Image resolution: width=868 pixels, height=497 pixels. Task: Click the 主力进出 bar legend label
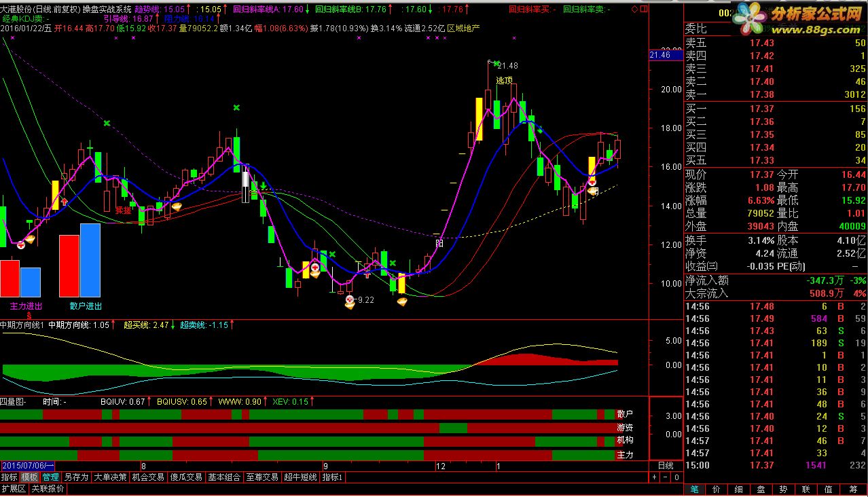pos(26,306)
